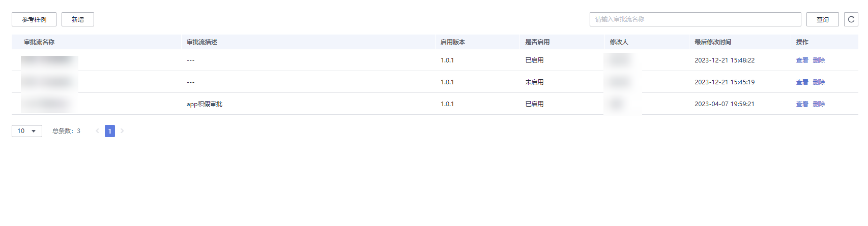Go to previous page arrow
Image resolution: width=868 pixels, height=226 pixels.
pos(97,131)
